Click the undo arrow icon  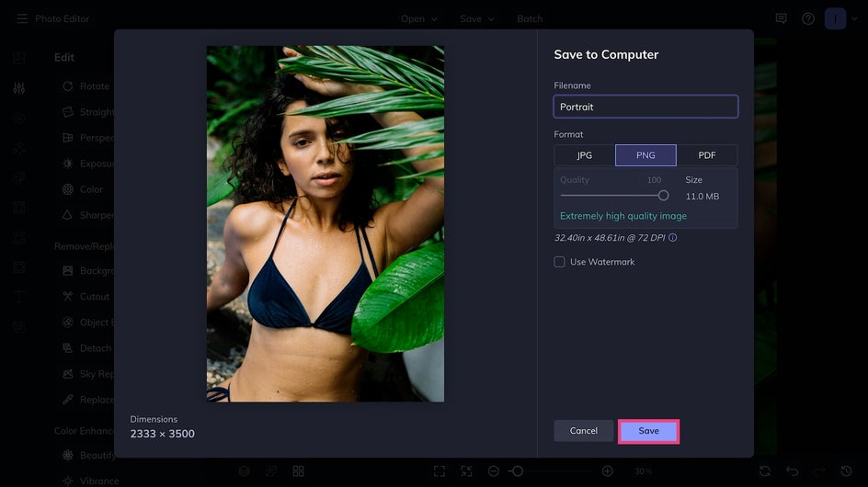793,471
